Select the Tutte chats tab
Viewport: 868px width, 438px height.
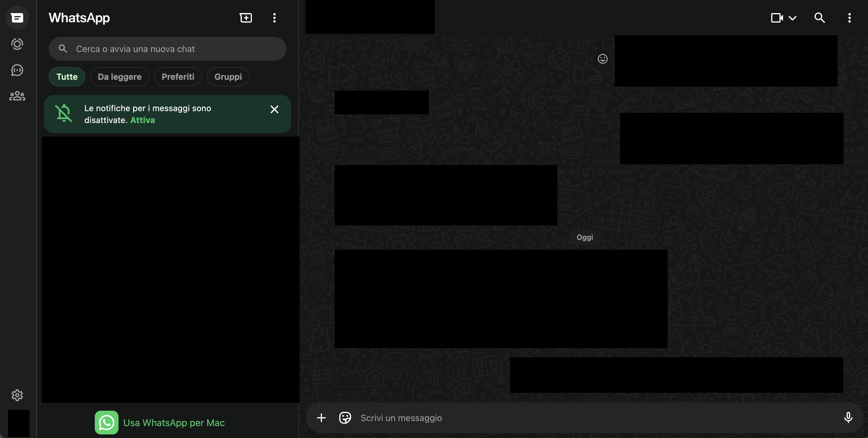tap(67, 77)
